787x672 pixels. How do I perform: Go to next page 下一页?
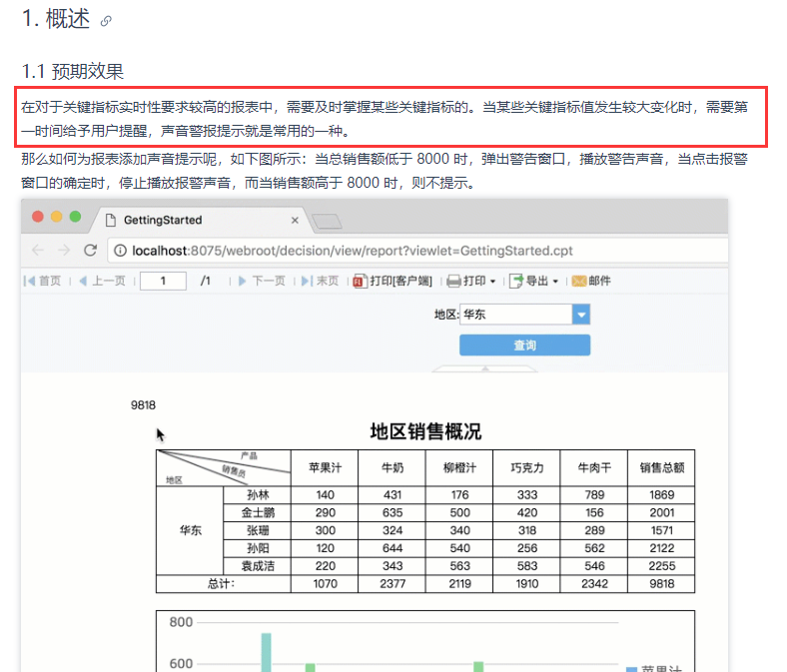(x=262, y=281)
